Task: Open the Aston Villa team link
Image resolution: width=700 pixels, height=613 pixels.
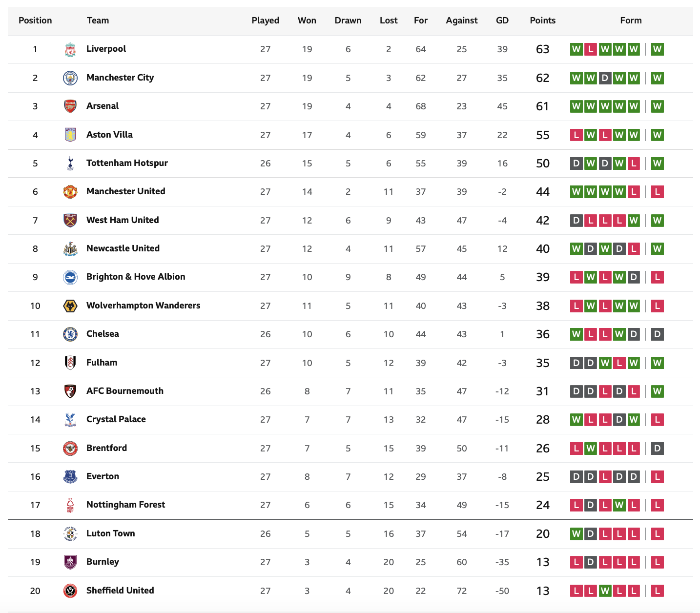Action: click(x=109, y=135)
